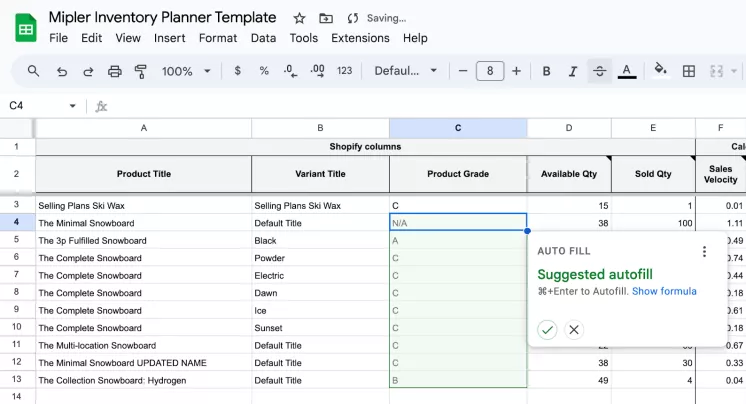Open the fill color picker
746x404 pixels.
[660, 71]
